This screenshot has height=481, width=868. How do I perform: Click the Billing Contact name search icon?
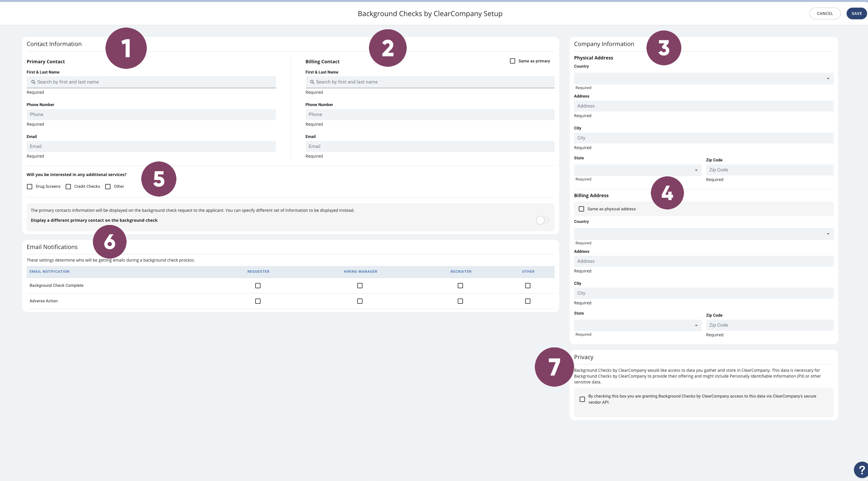312,82
